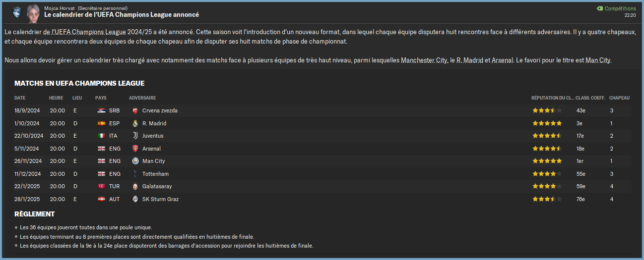644x260 pixels.
Task: Click the Juventus club logo
Action: [x=135, y=136]
